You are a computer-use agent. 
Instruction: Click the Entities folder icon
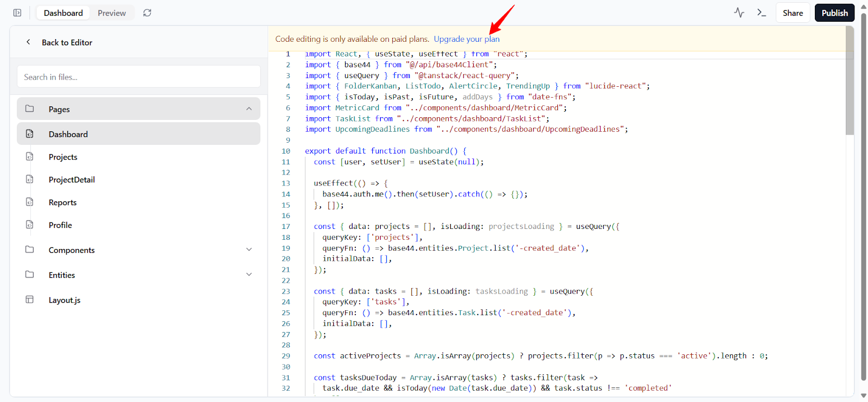[30, 275]
